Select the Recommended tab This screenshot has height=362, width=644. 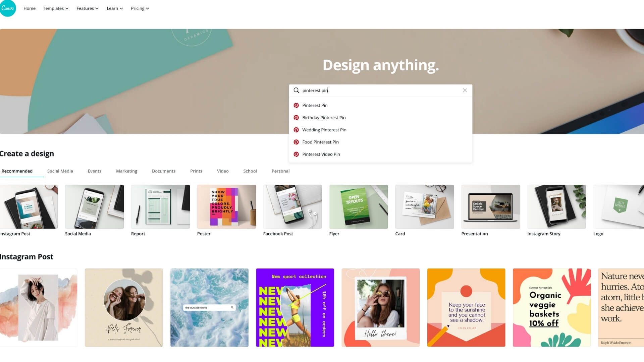click(17, 171)
